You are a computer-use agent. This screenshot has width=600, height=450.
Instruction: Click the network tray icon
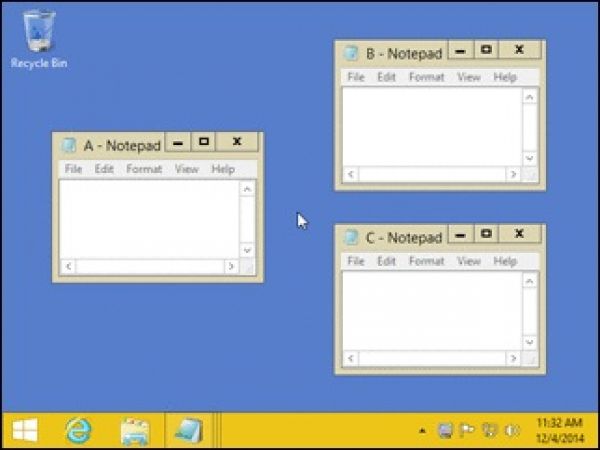490,431
